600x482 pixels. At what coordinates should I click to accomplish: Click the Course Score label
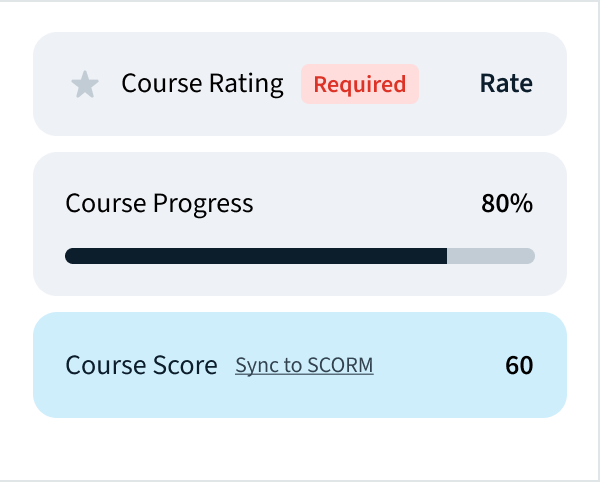click(141, 366)
